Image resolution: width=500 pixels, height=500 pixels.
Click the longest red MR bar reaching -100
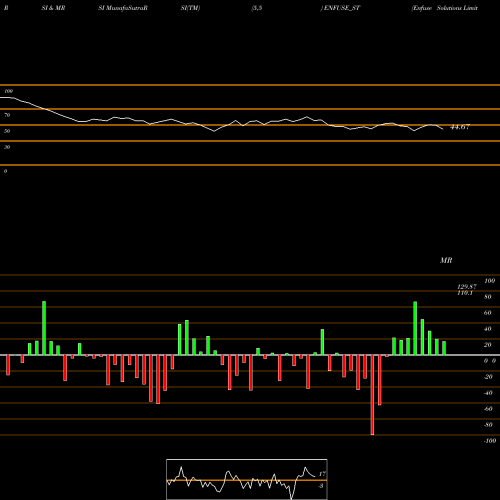tap(372, 395)
